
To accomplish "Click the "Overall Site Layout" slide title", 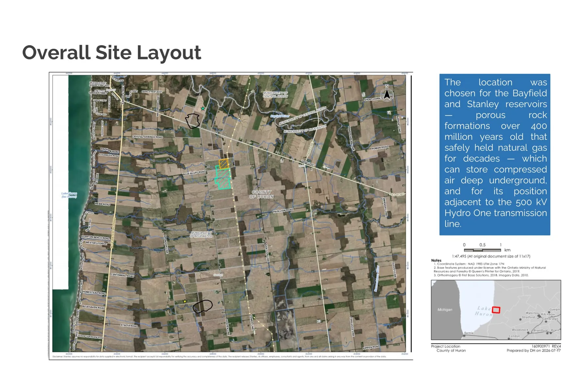I will (x=112, y=52).
